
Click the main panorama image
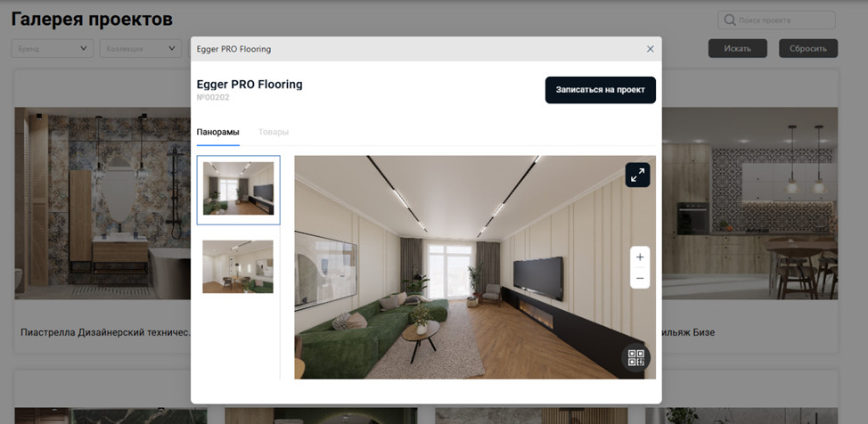(x=475, y=267)
